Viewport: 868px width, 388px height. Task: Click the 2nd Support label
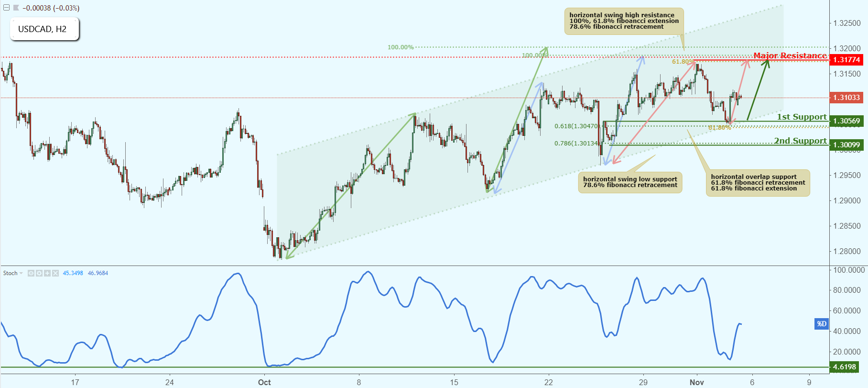click(801, 141)
